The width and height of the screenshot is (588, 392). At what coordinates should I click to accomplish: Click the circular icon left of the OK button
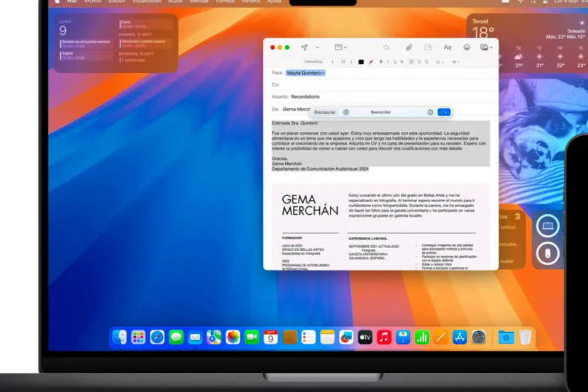430,113
